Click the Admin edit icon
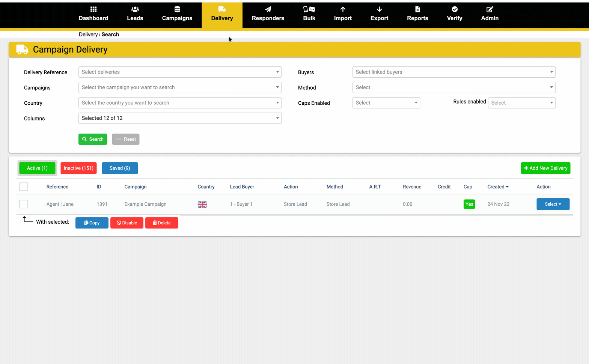589x364 pixels. tap(490, 9)
